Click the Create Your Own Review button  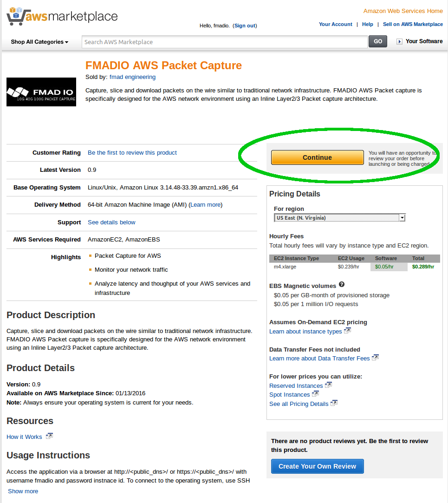317,466
